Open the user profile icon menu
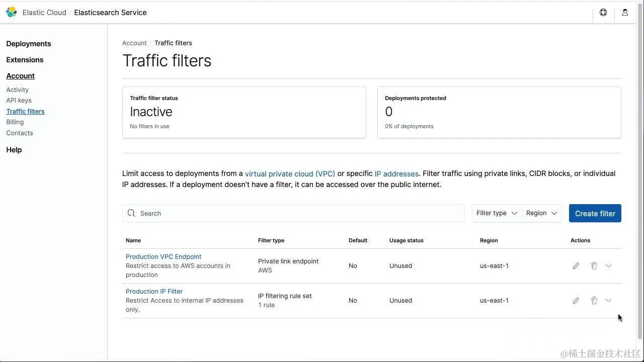 pos(625,13)
